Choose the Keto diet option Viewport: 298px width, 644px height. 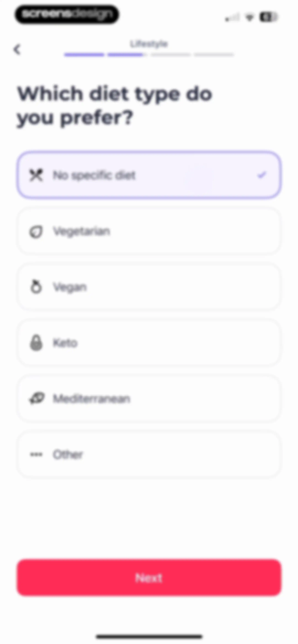[x=149, y=343]
